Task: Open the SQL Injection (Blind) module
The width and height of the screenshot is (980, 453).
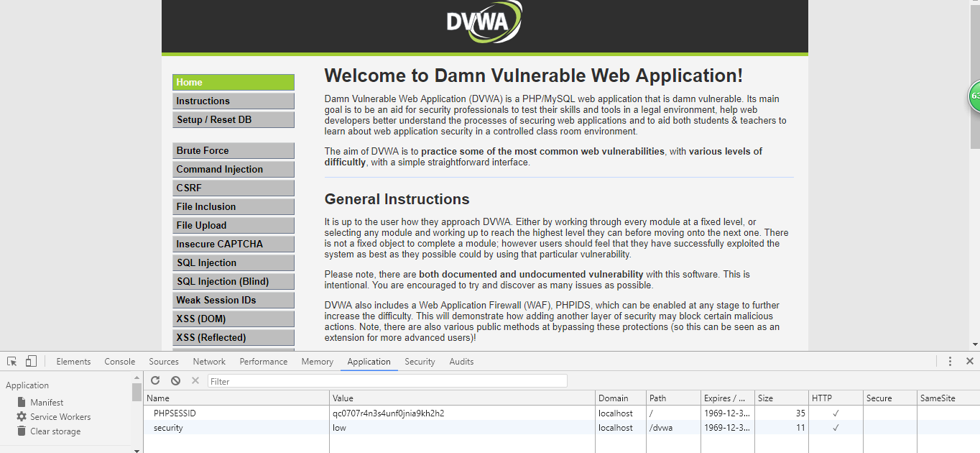Action: [x=234, y=282]
